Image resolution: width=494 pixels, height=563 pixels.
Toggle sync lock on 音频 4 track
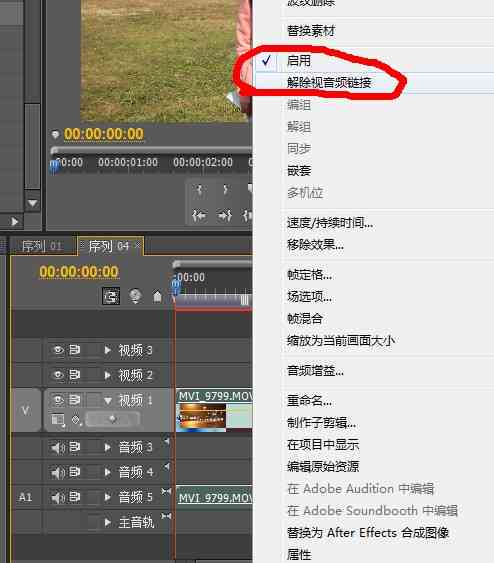pyautogui.click(x=75, y=472)
